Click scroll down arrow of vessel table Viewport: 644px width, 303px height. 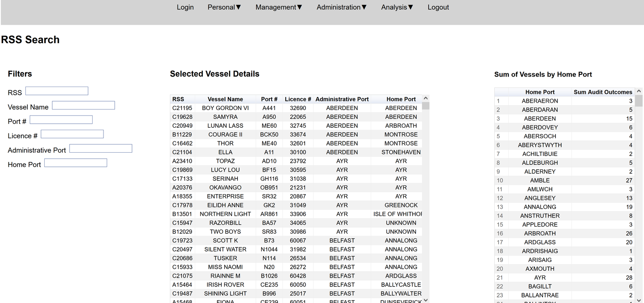point(426,300)
